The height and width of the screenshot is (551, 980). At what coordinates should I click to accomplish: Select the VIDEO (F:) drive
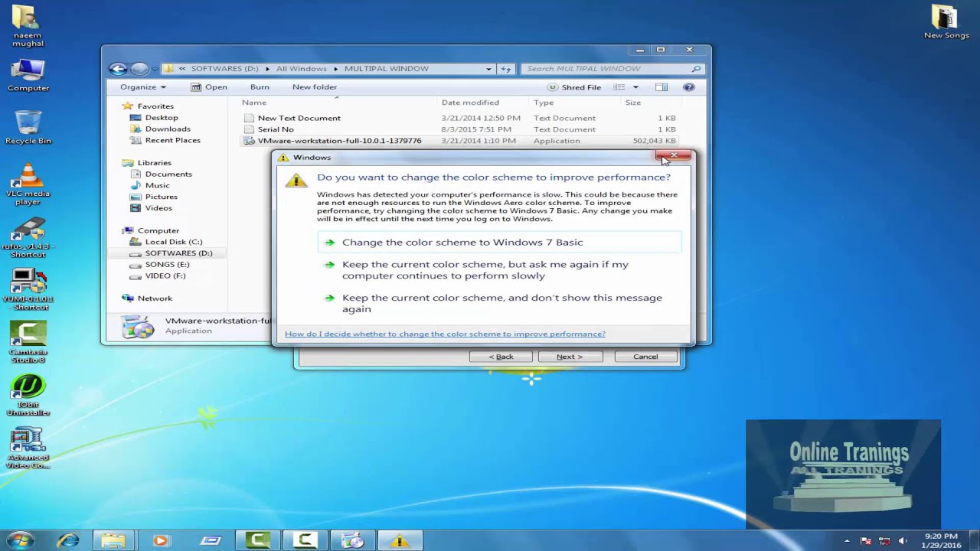pos(165,276)
